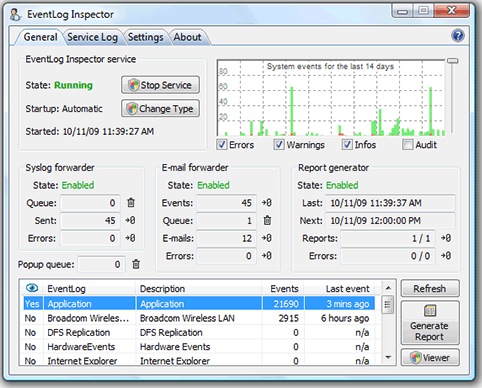The width and height of the screenshot is (482, 388).
Task: Uncheck the Errors checkbox
Action: click(222, 145)
